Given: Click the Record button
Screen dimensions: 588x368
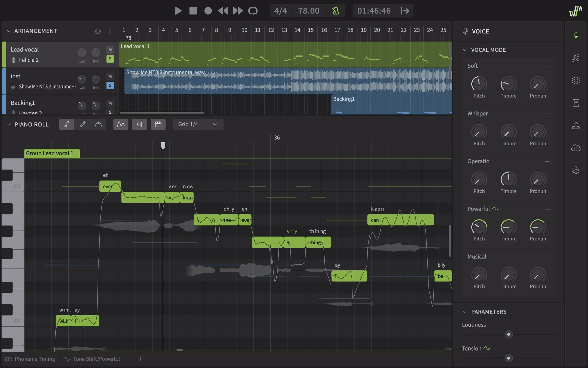Looking at the screenshot, I should pyautogui.click(x=208, y=11).
